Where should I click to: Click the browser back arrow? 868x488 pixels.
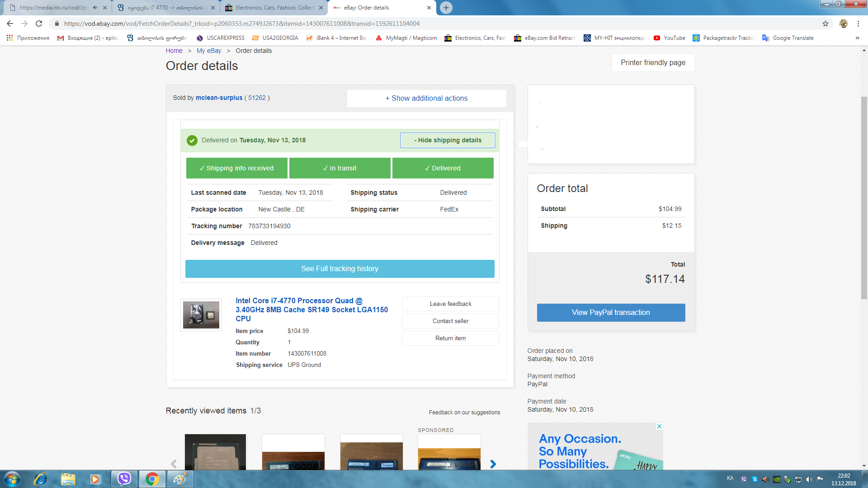pos(10,23)
